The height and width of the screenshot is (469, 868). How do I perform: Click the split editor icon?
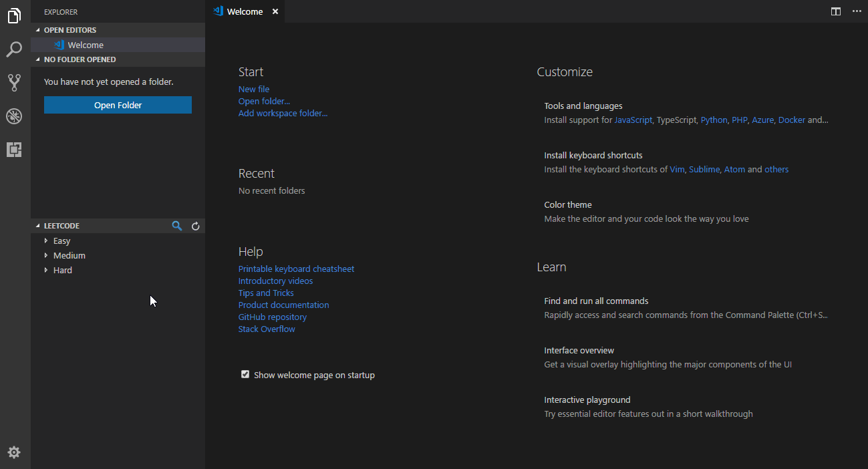pos(836,11)
